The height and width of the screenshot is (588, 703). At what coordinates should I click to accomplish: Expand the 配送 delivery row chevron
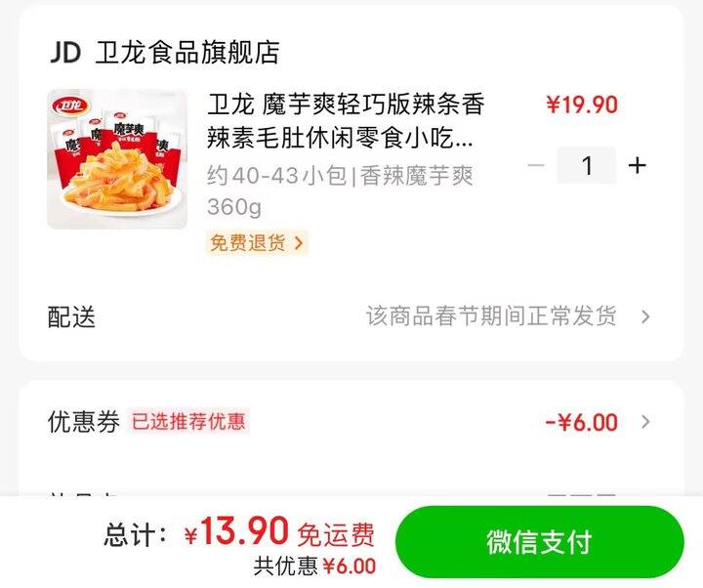(645, 316)
